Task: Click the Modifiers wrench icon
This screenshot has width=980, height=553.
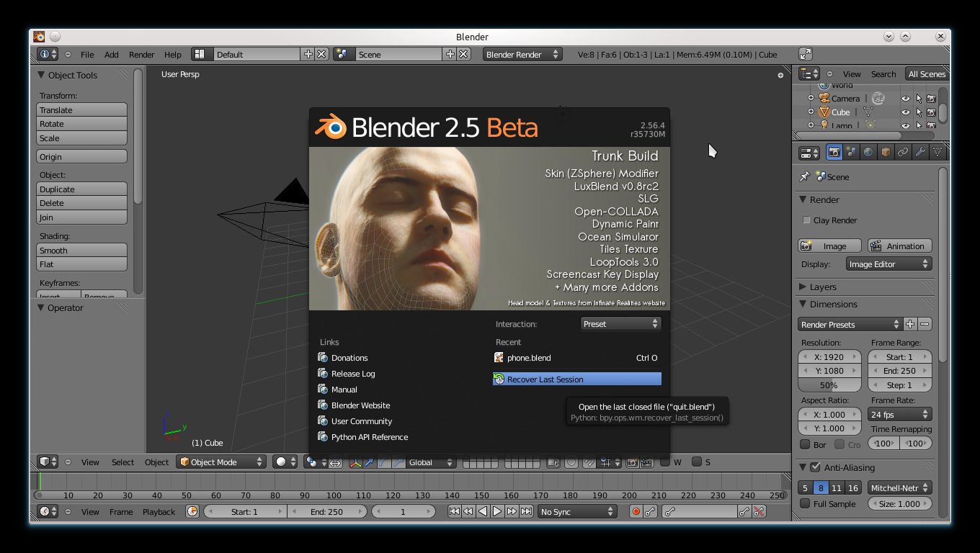Action: [920, 153]
